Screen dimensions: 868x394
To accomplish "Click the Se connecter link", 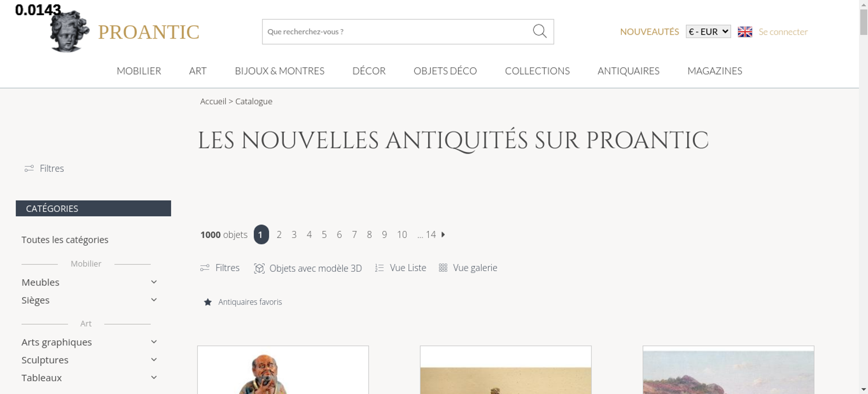I will [x=783, y=32].
